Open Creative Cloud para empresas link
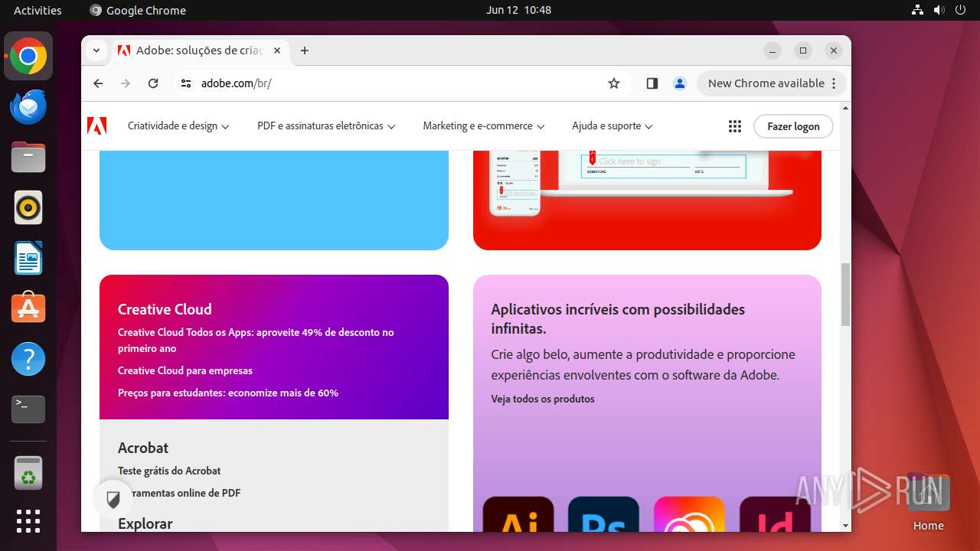The image size is (980, 551). coord(185,370)
